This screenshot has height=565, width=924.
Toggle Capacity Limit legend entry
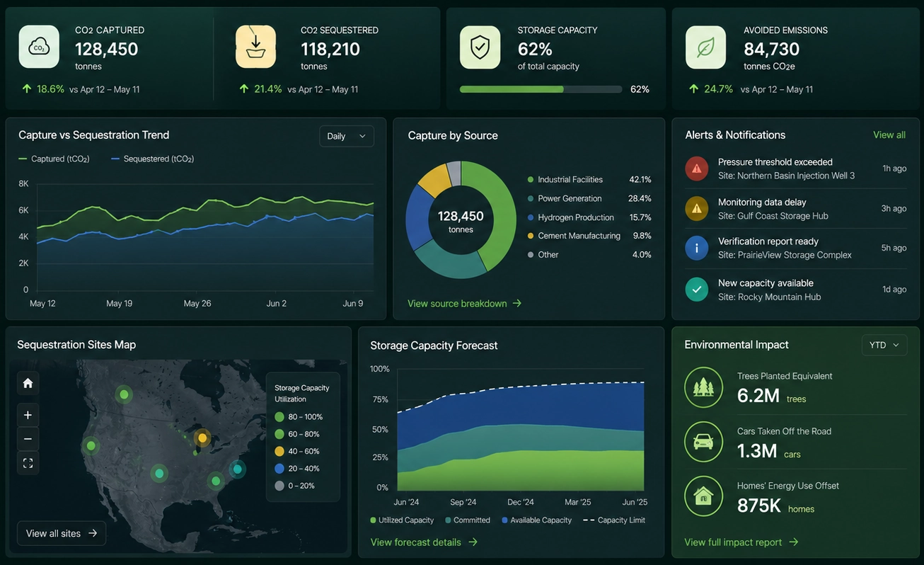point(614,520)
